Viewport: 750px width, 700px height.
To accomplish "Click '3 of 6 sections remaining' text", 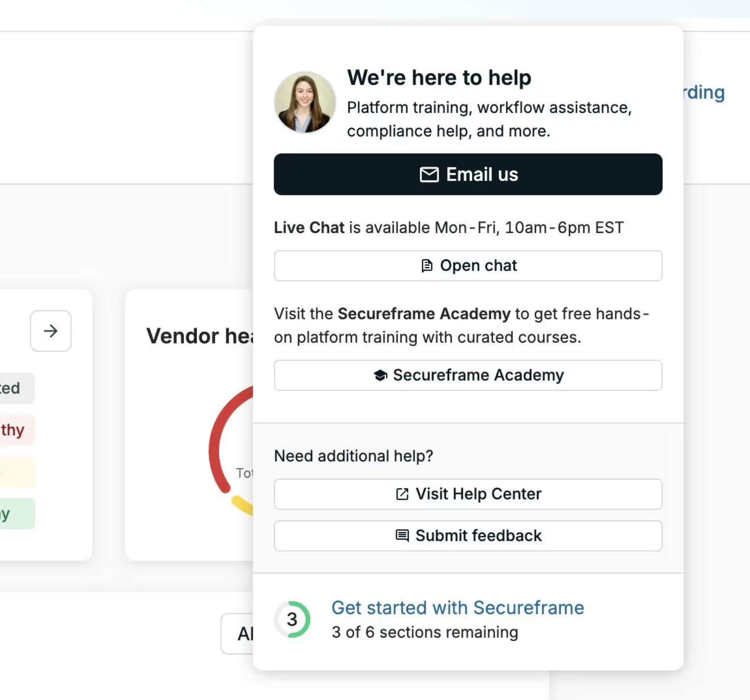I will click(x=425, y=632).
